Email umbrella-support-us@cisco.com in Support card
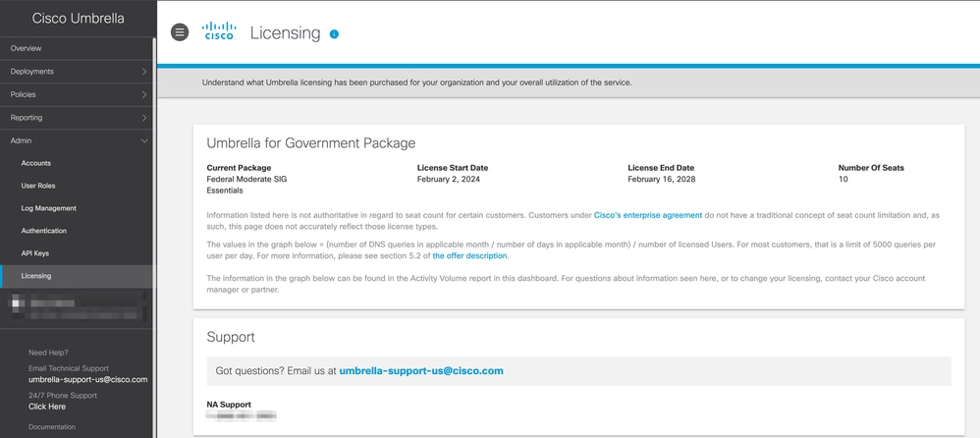Screen dimensions: 980x438 (421, 371)
